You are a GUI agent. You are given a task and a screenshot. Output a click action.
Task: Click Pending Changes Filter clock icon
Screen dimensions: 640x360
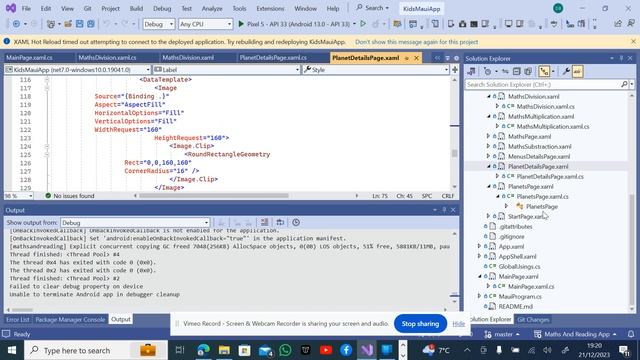pos(487,71)
